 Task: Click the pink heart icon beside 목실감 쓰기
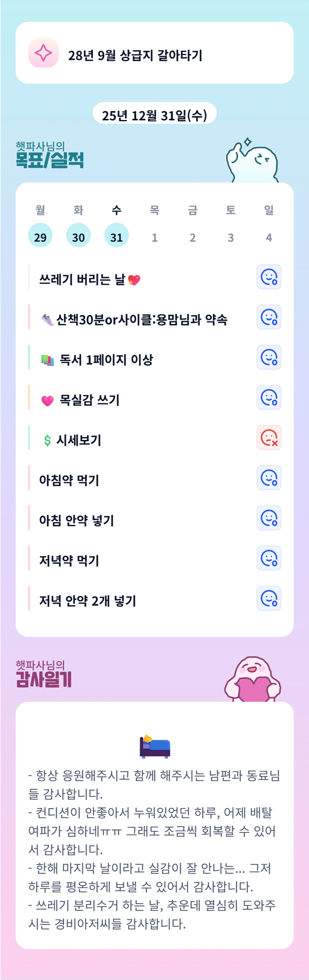[47, 401]
